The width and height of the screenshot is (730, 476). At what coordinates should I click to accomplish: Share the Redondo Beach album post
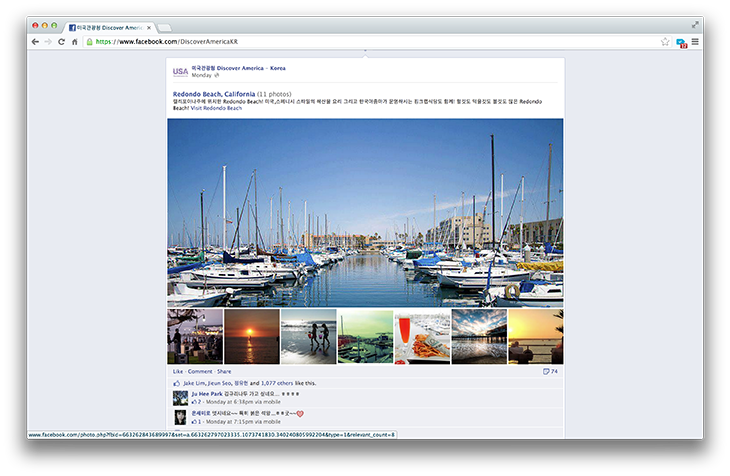point(224,371)
